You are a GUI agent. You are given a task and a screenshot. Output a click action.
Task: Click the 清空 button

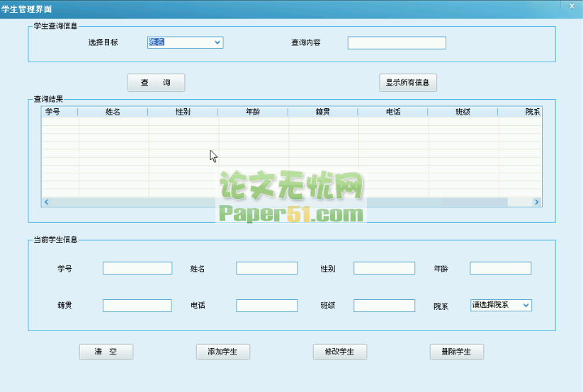[106, 352]
